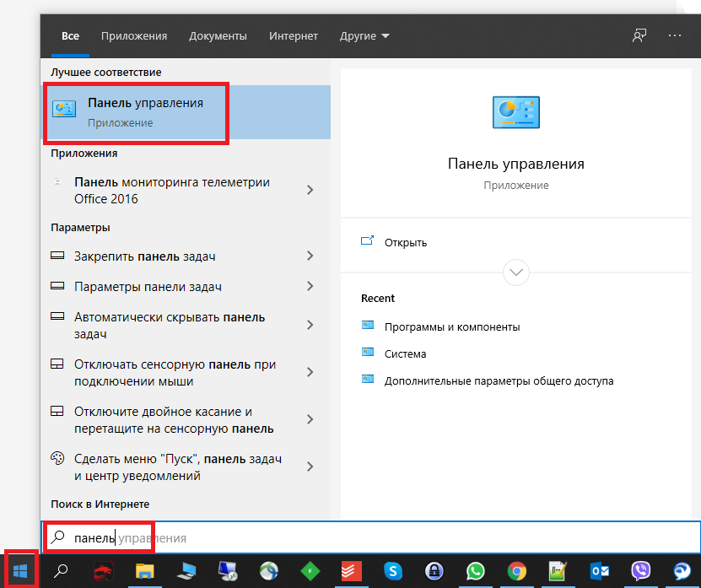Select Отключите двойное касание result
This screenshot has width=701, height=588.
click(x=174, y=420)
